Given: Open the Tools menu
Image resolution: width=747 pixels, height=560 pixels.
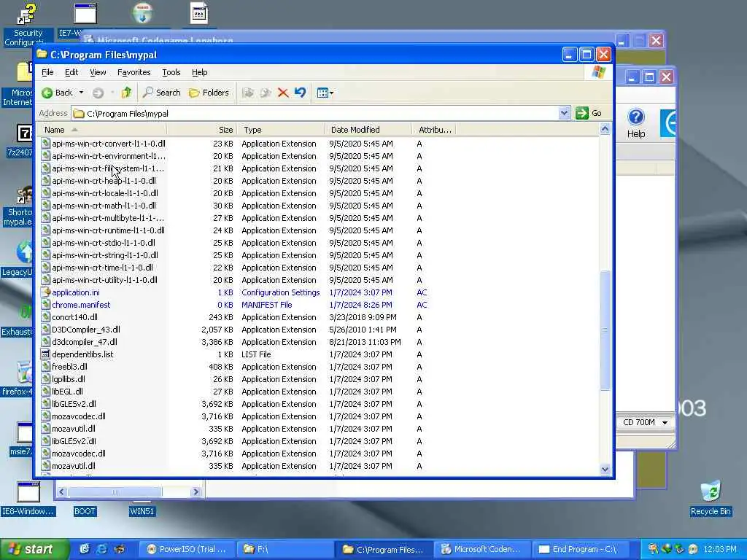Looking at the screenshot, I should click(x=171, y=72).
